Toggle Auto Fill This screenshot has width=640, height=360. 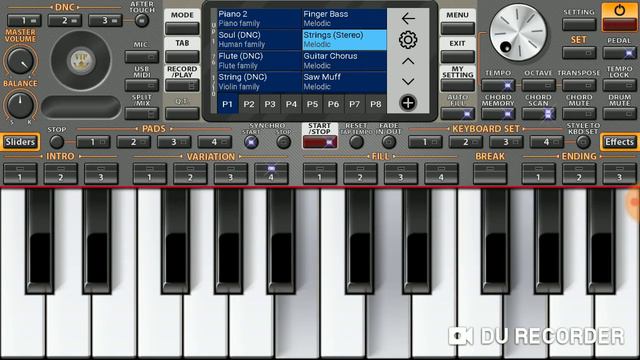[458, 113]
